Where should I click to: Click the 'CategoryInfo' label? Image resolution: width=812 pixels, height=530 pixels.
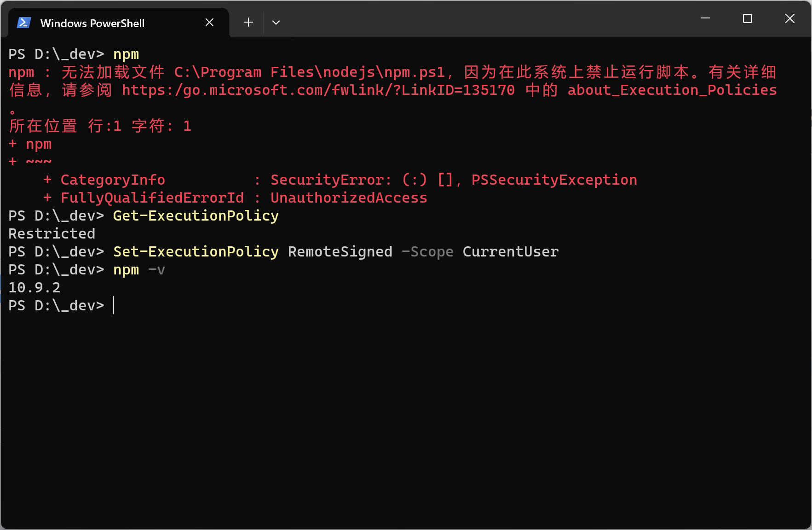(113, 180)
